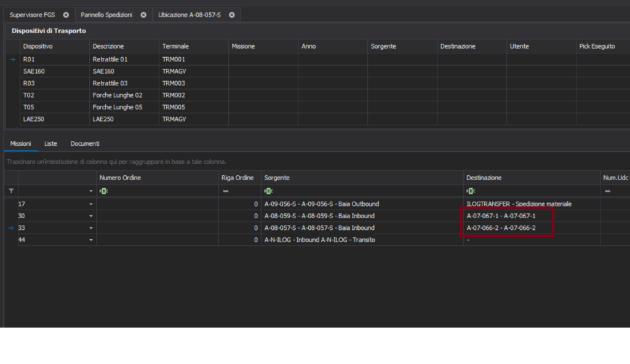Open dropdown arrow on mission row 30
Screen dimensions: 630x364
pyautogui.click(x=91, y=216)
